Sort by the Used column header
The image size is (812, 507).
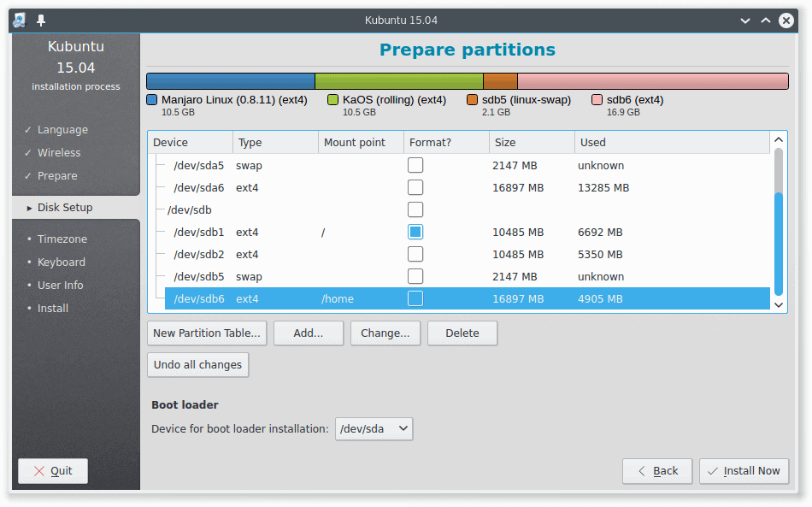[672, 143]
